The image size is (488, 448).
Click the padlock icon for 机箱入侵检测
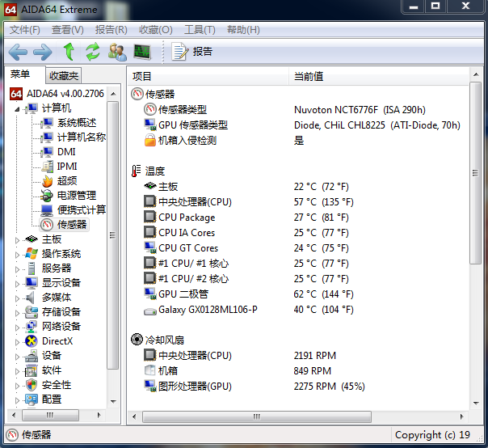pos(149,140)
